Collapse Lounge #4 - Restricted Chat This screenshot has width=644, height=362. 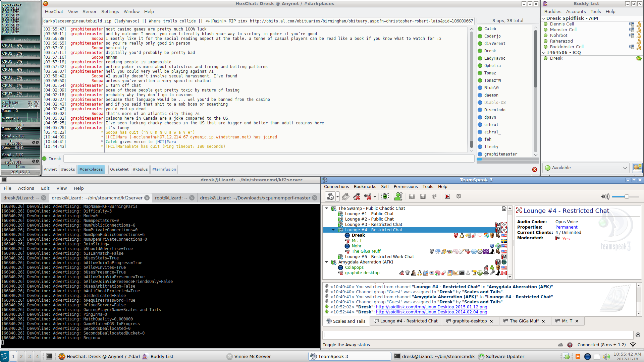click(333, 230)
